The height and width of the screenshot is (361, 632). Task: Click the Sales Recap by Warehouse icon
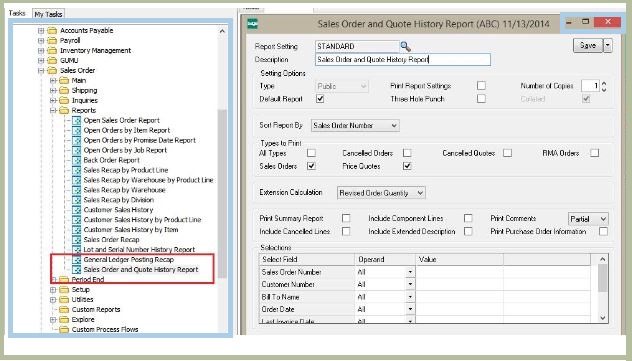coord(77,190)
